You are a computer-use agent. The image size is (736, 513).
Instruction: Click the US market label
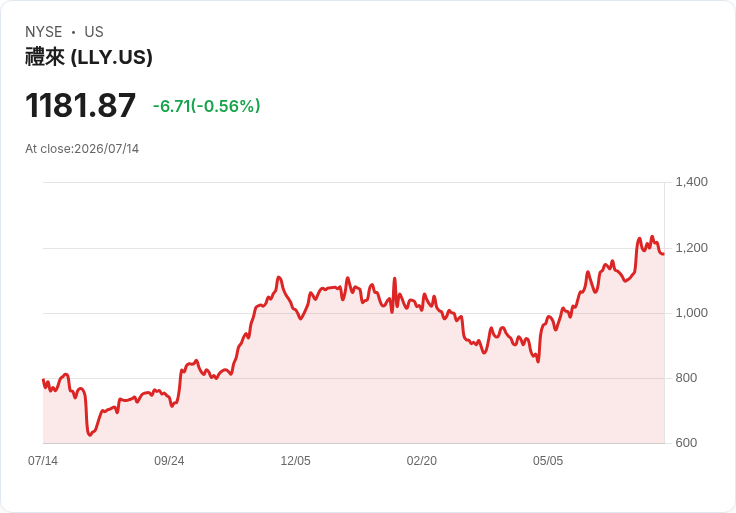pos(94,32)
